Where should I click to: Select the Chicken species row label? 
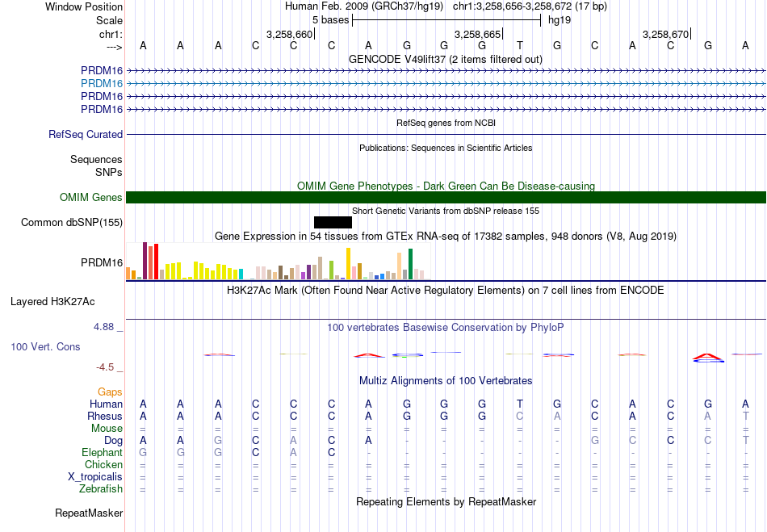(103, 464)
